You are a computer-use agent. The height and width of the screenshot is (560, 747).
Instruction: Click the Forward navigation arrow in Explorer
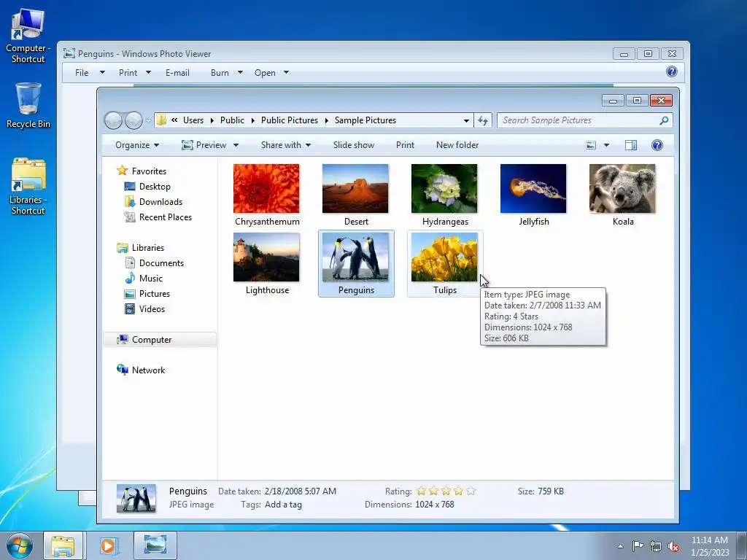[133, 120]
